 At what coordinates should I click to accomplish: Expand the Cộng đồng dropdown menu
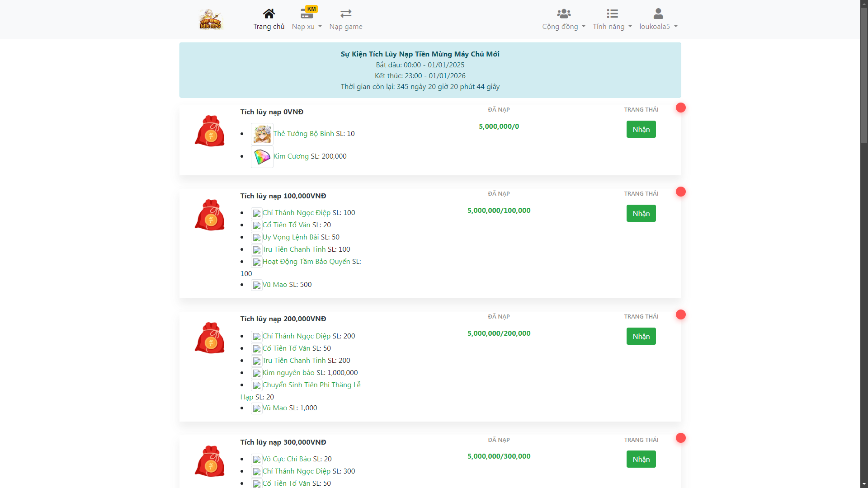564,27
